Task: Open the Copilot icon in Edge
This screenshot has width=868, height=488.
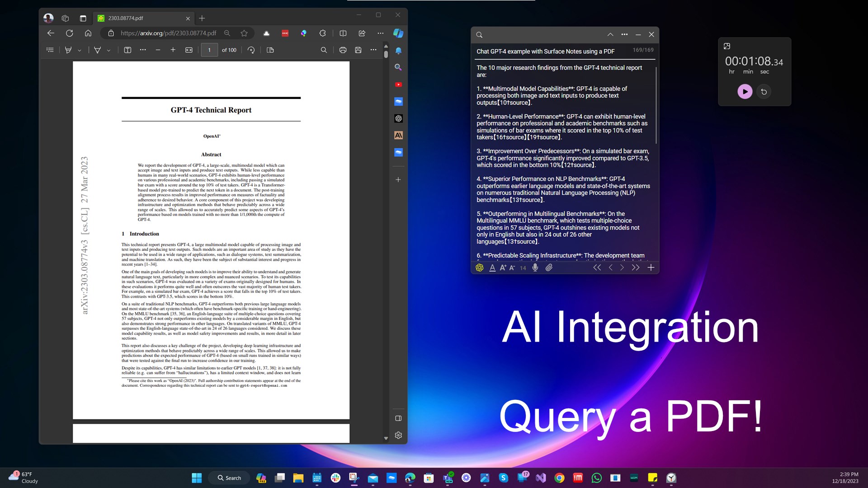Action: [x=398, y=33]
